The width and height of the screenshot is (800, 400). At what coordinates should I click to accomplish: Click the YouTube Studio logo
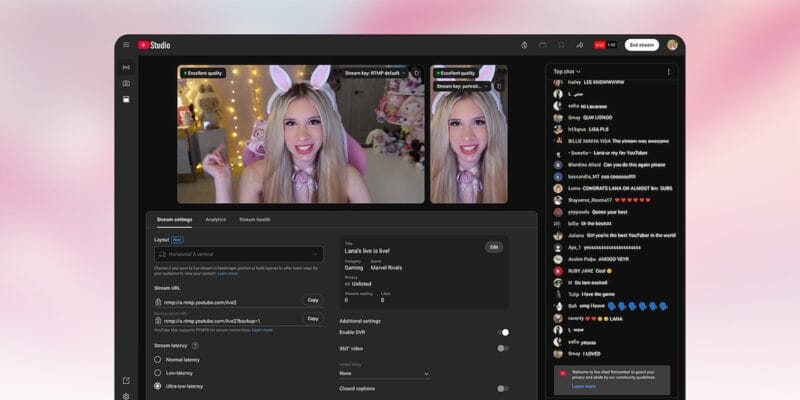(x=154, y=45)
